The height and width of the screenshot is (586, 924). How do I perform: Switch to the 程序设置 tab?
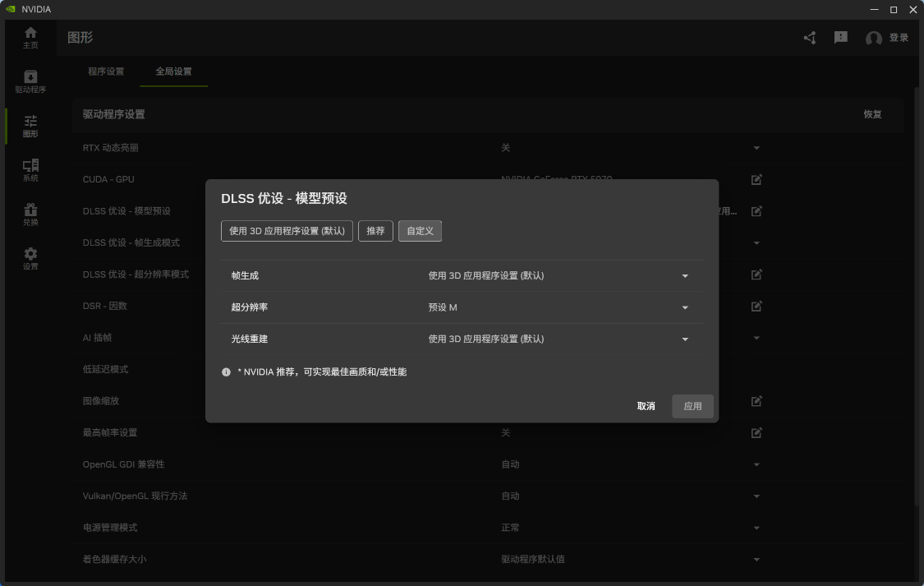point(106,72)
